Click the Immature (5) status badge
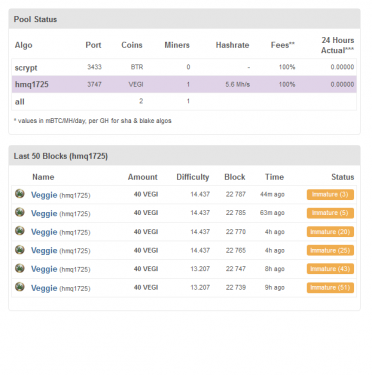Screen dimensions: 372x375 [x=330, y=213]
